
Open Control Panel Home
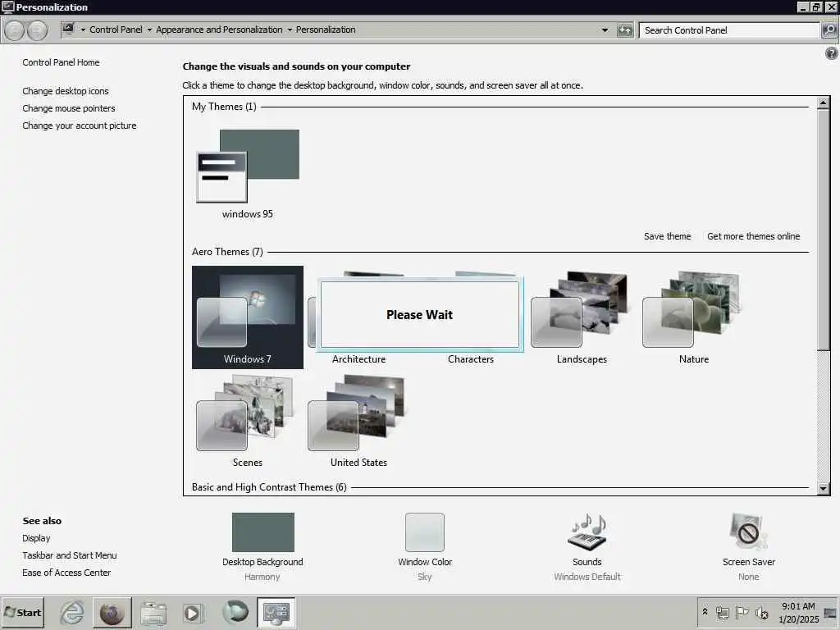click(61, 62)
